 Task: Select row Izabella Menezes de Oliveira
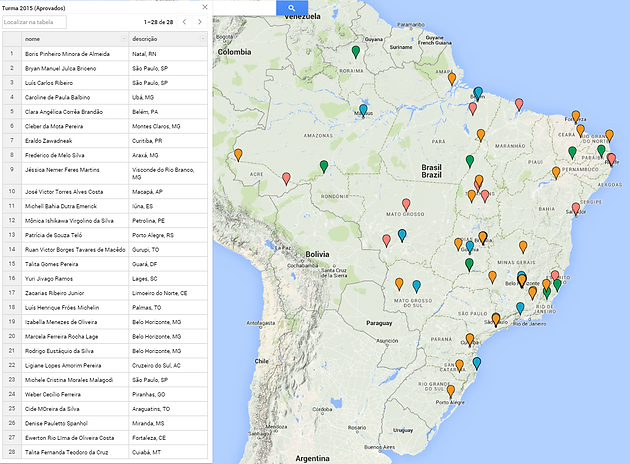105,322
